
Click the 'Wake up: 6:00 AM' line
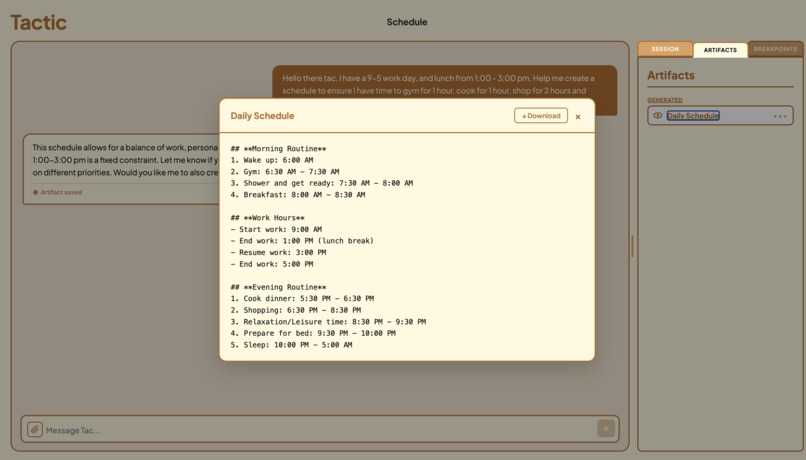[x=271, y=160]
